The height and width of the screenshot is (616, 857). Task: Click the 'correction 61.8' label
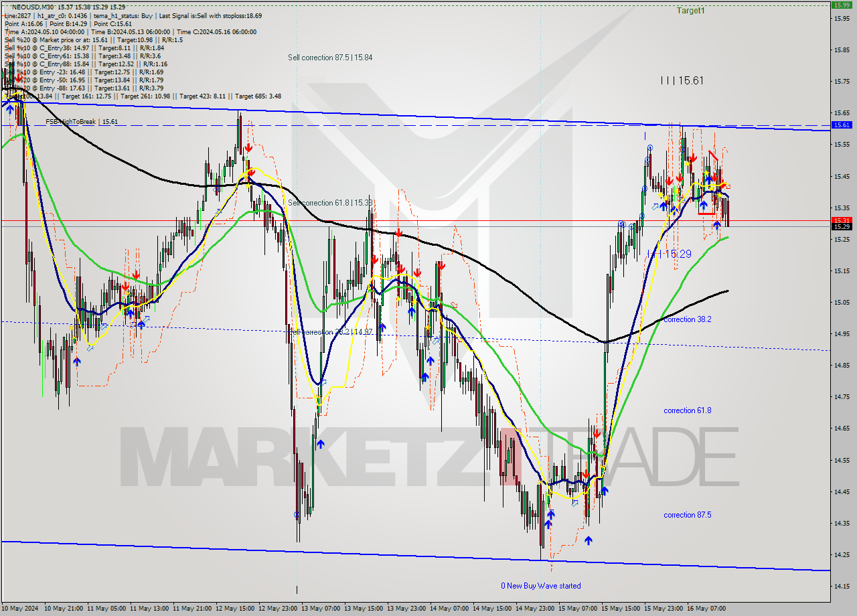click(x=688, y=410)
